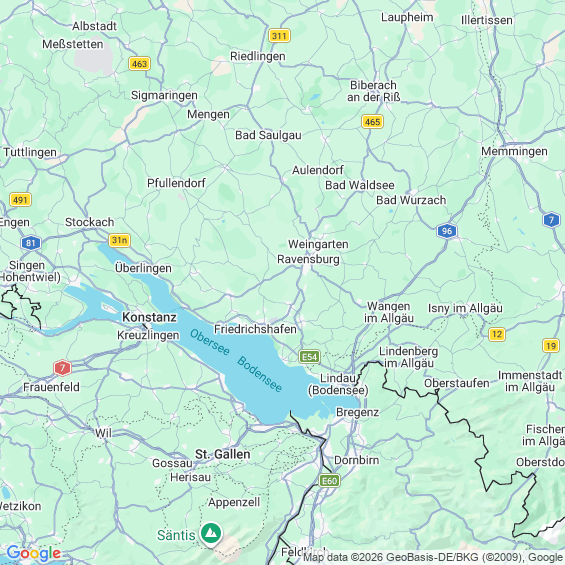The width and height of the screenshot is (565, 565).
Task: Click the yellow 12 road shield
Action: click(x=497, y=334)
